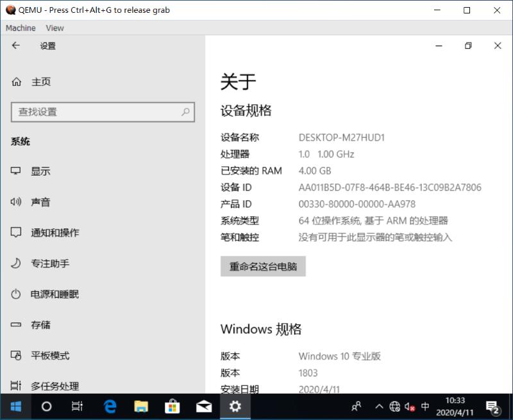The width and height of the screenshot is (513, 420).
Task: Open 声音 (Sound) settings in sidebar
Action: click(x=40, y=202)
